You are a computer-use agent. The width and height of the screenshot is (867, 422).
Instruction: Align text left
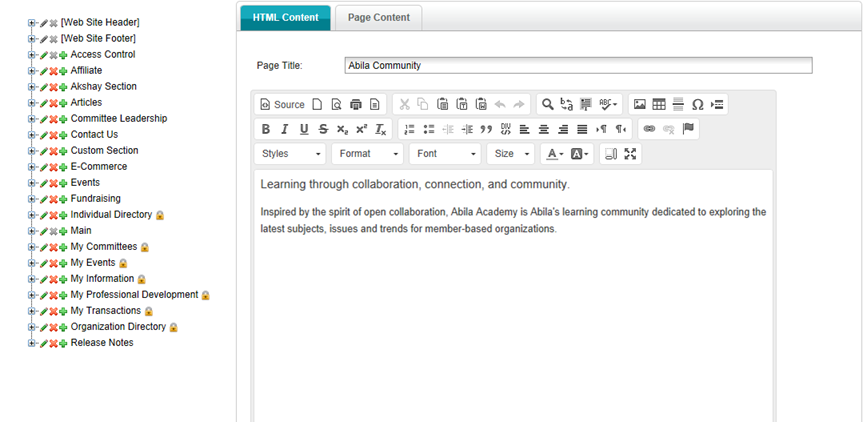pos(525,129)
